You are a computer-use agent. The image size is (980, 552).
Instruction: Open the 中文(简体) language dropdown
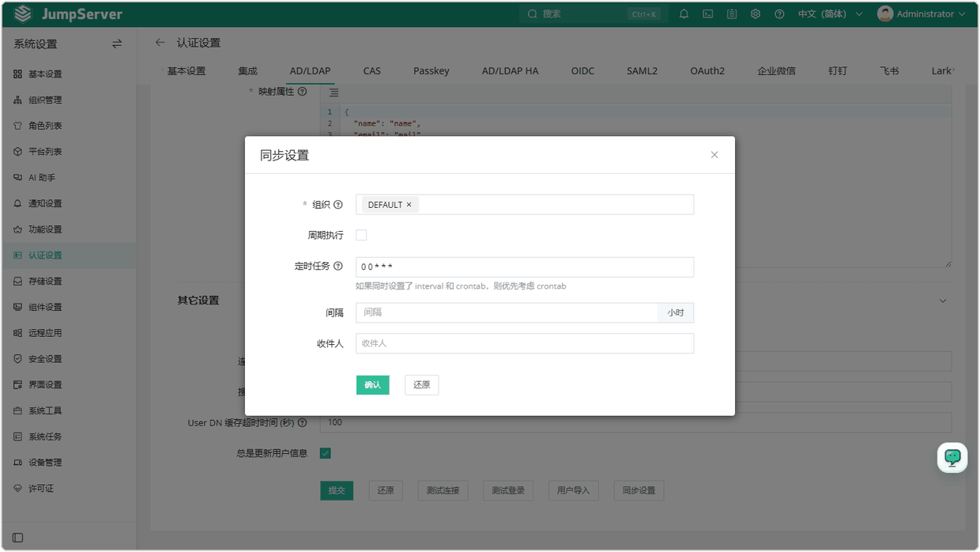[x=830, y=14]
